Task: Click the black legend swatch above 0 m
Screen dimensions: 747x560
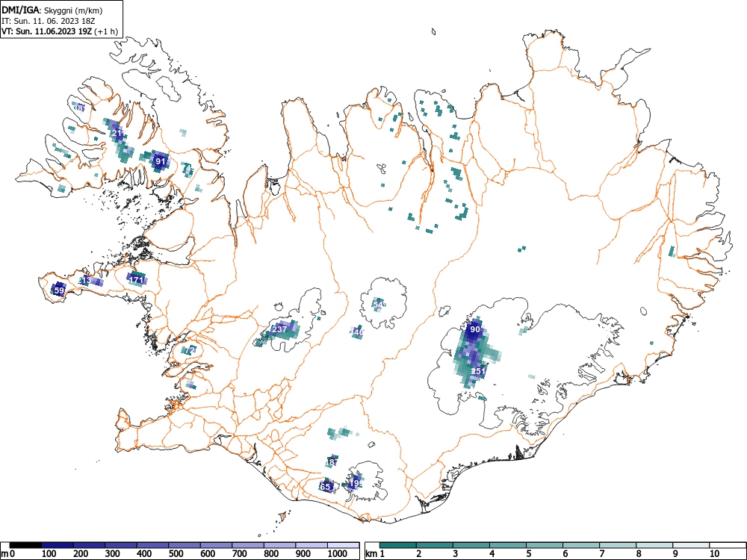Action: coord(25,545)
